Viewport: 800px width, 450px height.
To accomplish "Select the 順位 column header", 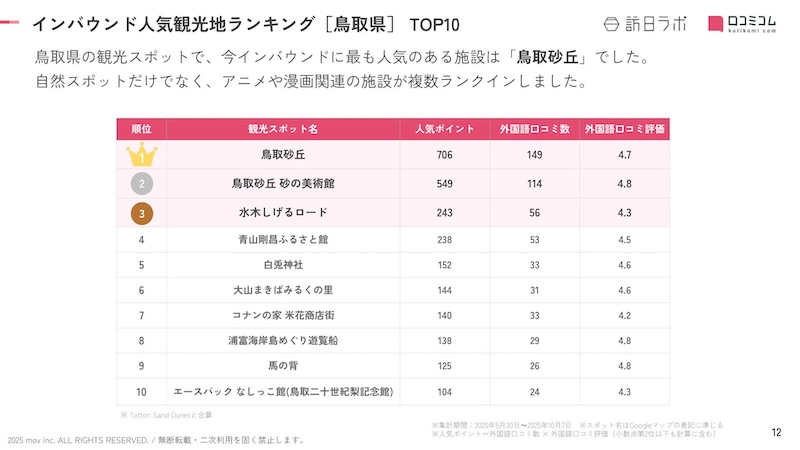I will 142,129.
